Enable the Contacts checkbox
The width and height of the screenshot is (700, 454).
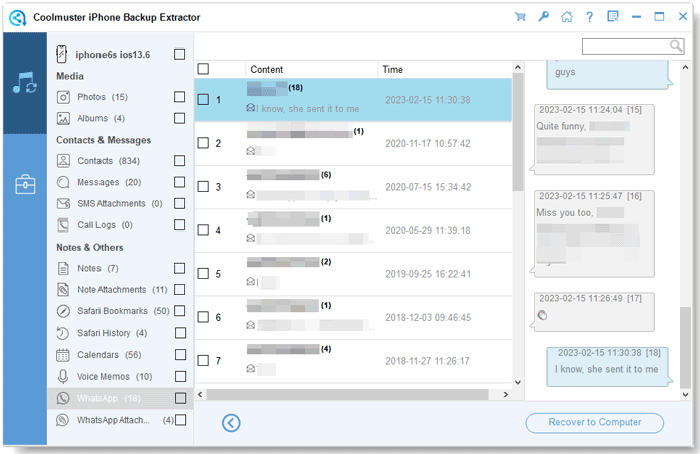pos(179,161)
